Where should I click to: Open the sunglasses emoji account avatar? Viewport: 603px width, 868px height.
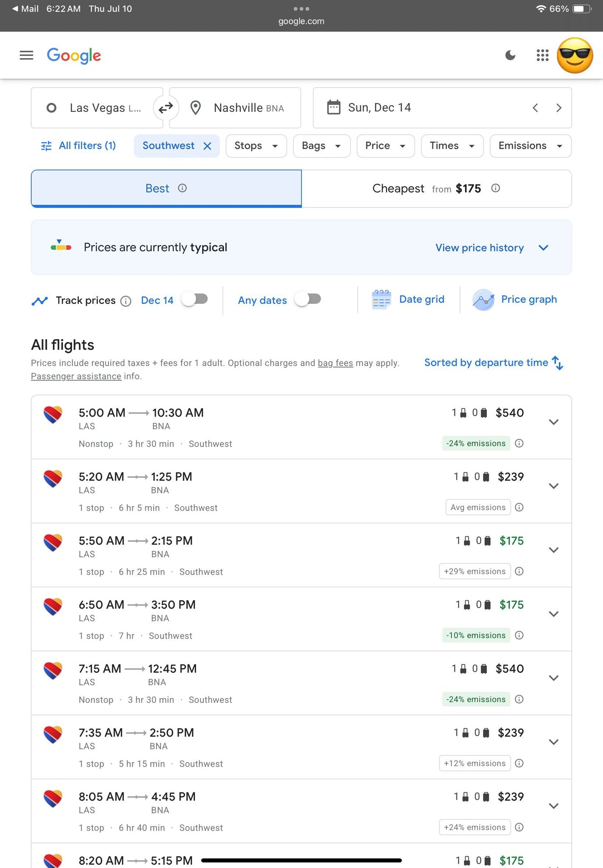(x=575, y=56)
